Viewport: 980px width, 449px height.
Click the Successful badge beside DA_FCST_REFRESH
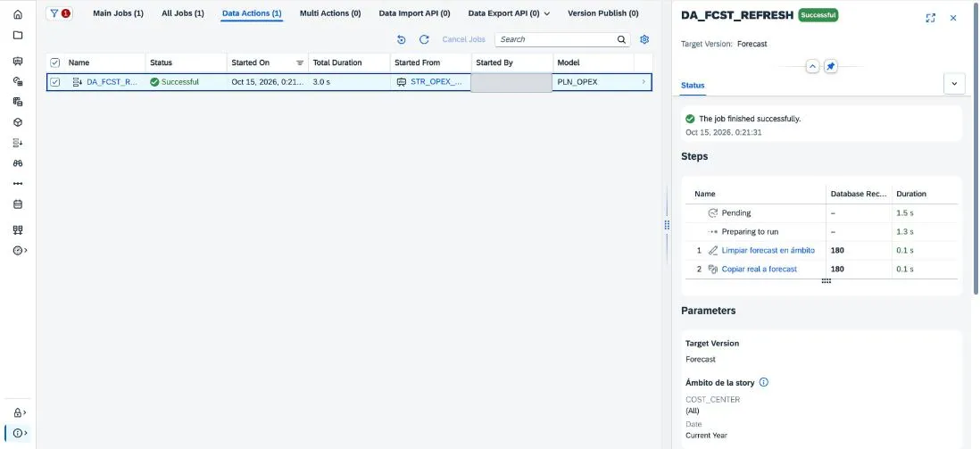tap(818, 15)
